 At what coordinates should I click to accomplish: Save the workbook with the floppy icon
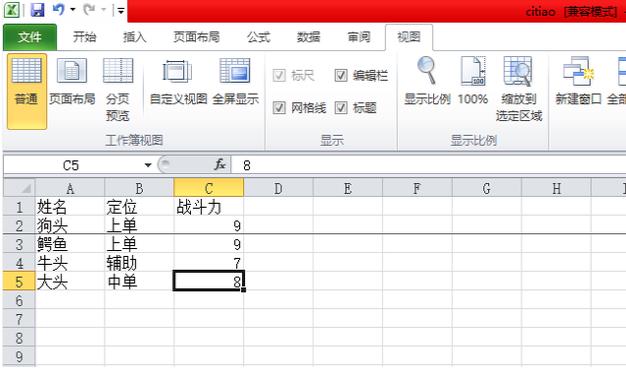pyautogui.click(x=37, y=10)
